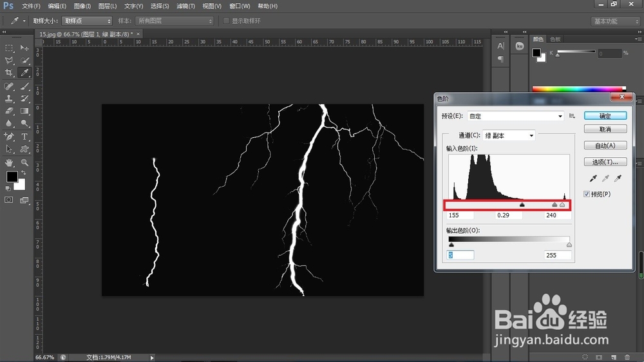Open the 样本 sample layers dropdown
644x362 pixels.
[x=175, y=21]
